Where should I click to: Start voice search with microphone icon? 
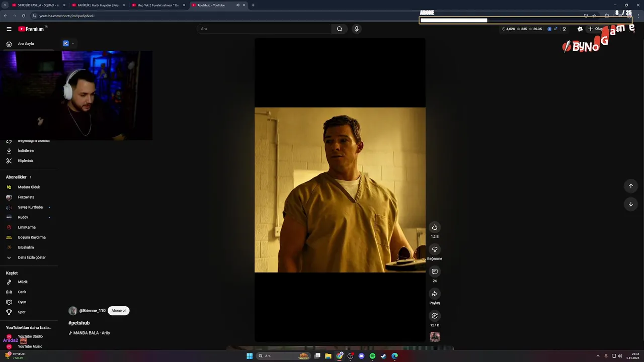pos(357,29)
